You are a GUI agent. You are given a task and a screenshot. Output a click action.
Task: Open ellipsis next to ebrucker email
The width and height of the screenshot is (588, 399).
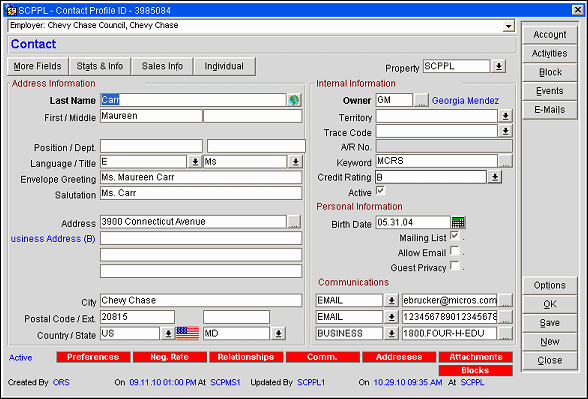click(x=505, y=300)
